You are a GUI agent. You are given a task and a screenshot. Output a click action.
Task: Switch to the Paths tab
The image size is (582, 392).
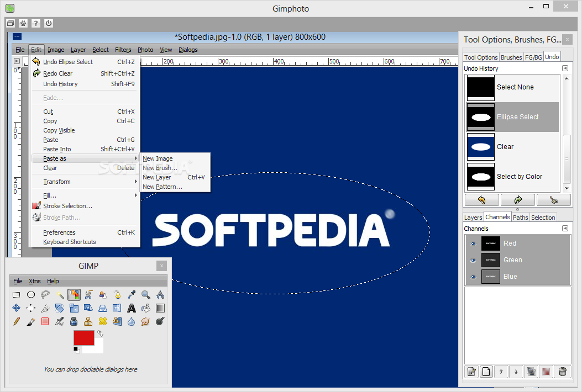[x=521, y=218]
